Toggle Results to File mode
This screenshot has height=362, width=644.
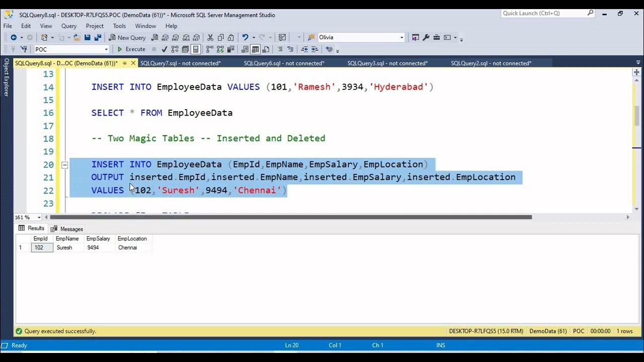click(x=266, y=49)
